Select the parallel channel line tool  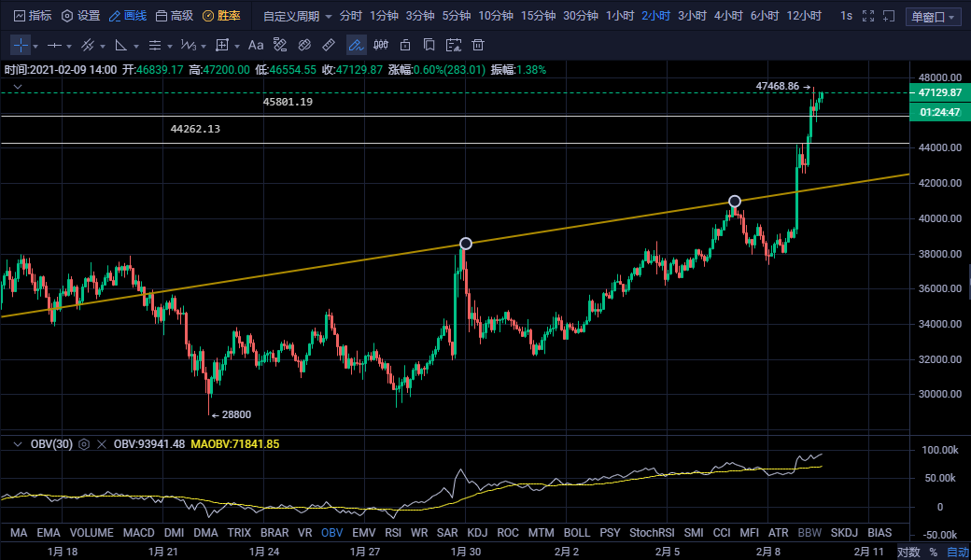[88, 45]
